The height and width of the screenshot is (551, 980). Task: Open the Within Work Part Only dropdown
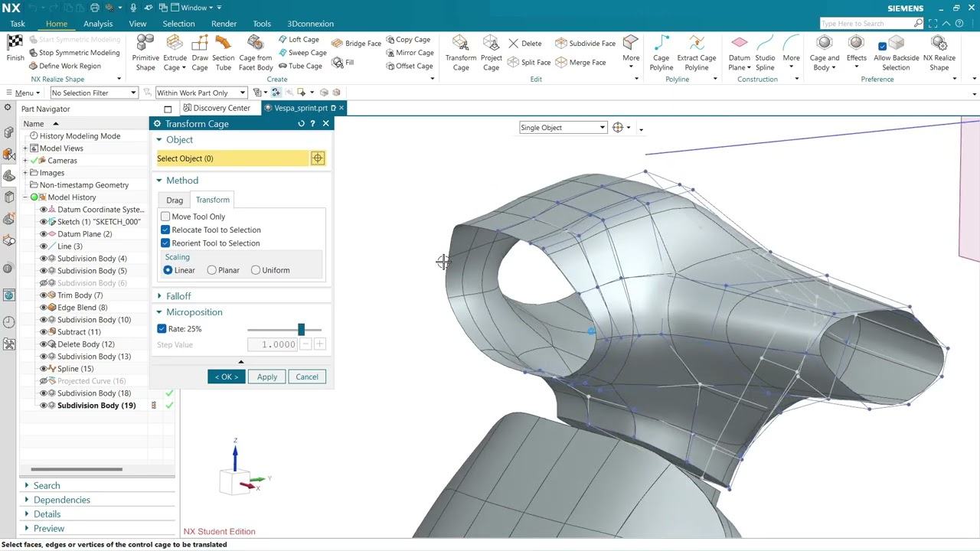201,93
